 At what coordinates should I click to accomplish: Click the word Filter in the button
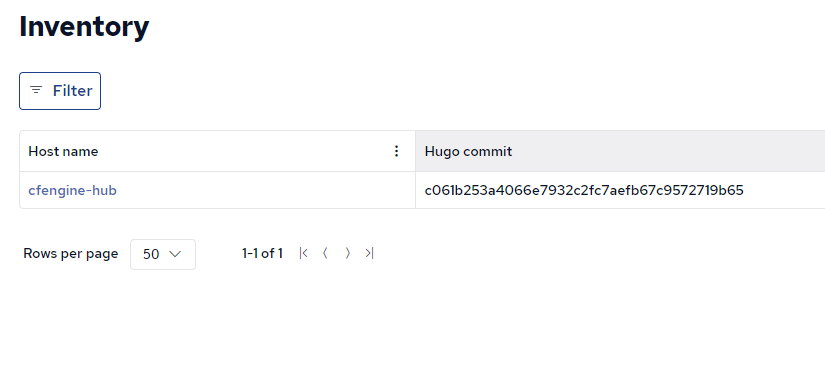[73, 91]
